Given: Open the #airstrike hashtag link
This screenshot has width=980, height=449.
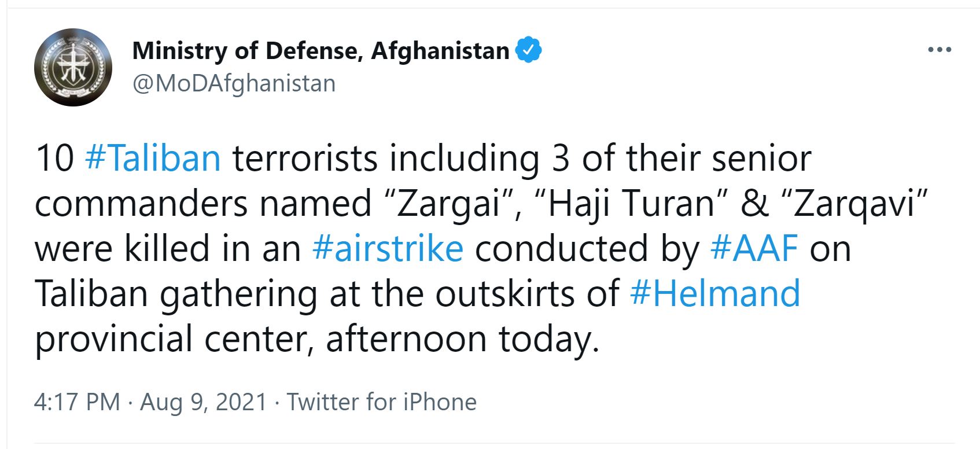Looking at the screenshot, I should 388,248.
